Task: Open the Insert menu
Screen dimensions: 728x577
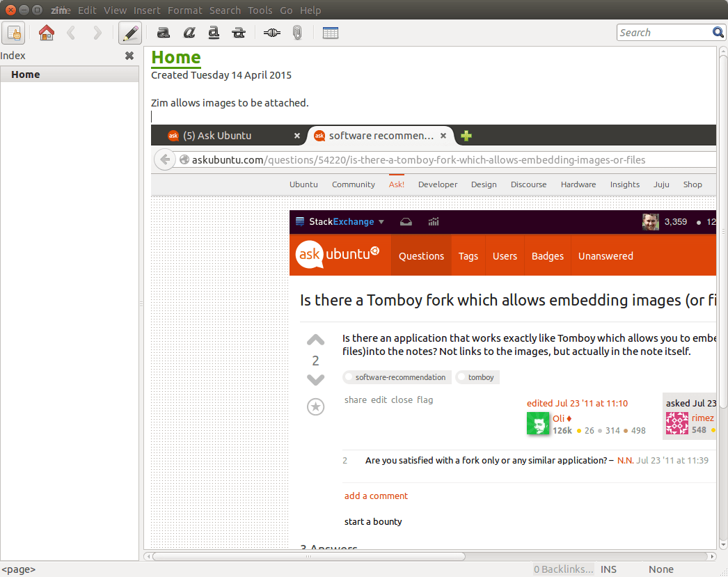Action: tap(148, 10)
